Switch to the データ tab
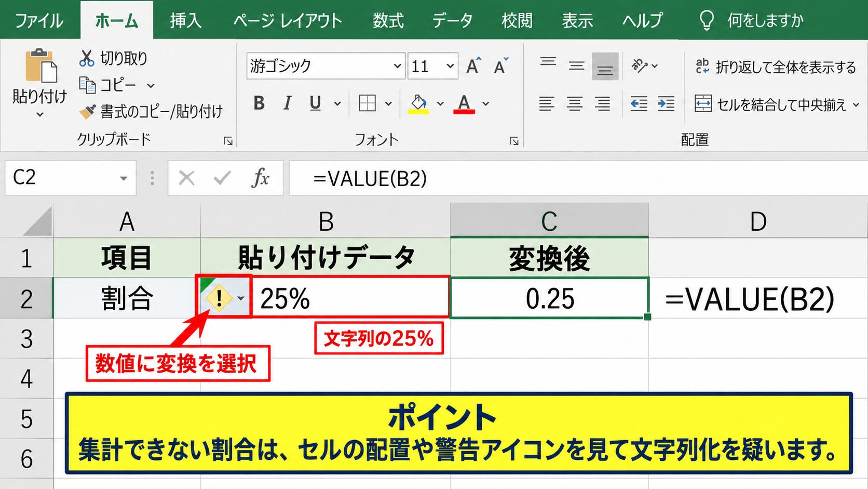Screen dimensions: 868x489 pos(453,21)
